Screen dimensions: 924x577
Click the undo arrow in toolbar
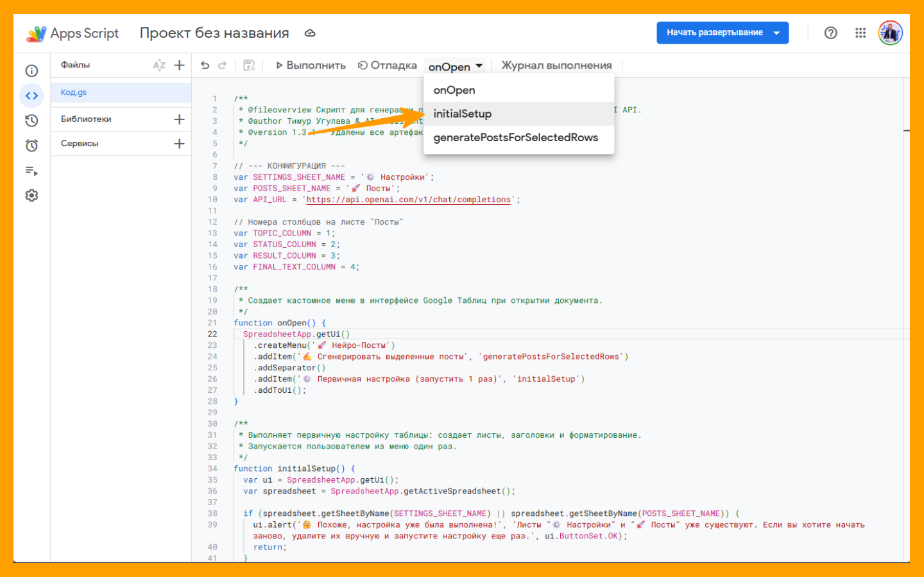coord(205,65)
